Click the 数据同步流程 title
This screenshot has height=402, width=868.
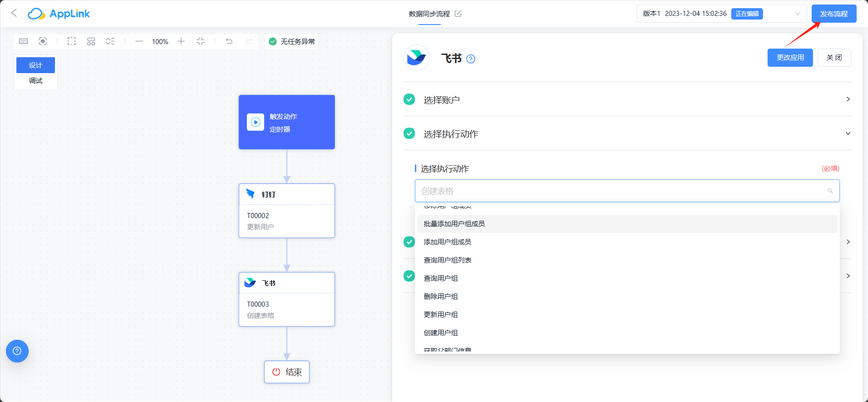tap(429, 14)
